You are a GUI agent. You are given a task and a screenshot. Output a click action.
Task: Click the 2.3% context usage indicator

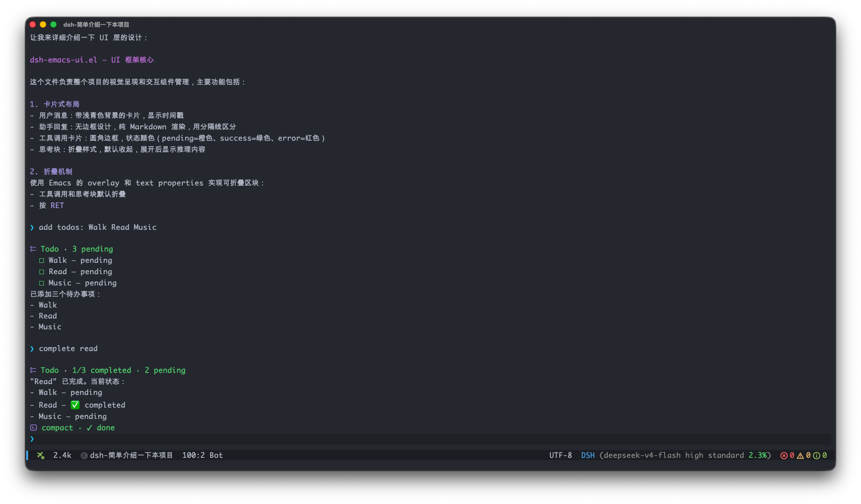(x=758, y=455)
